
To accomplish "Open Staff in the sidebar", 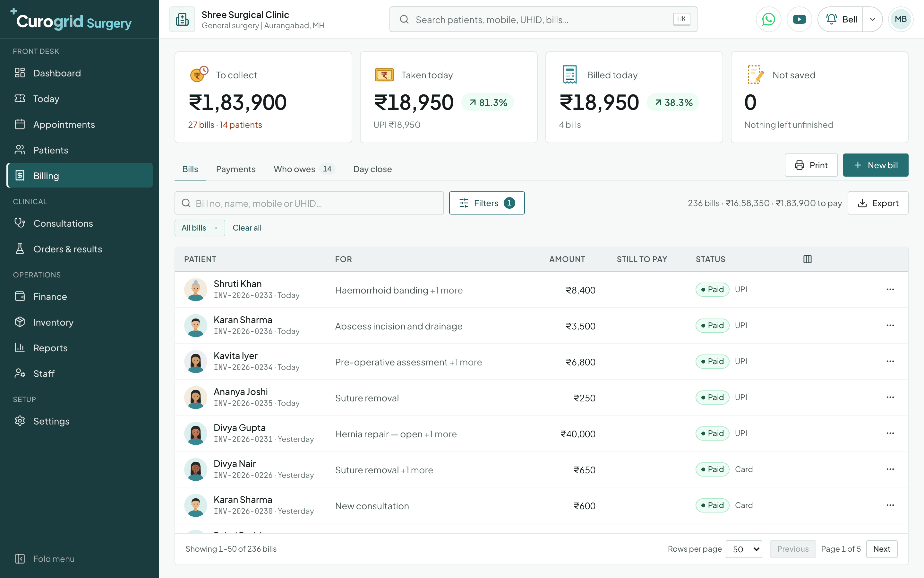I will [x=80, y=373].
